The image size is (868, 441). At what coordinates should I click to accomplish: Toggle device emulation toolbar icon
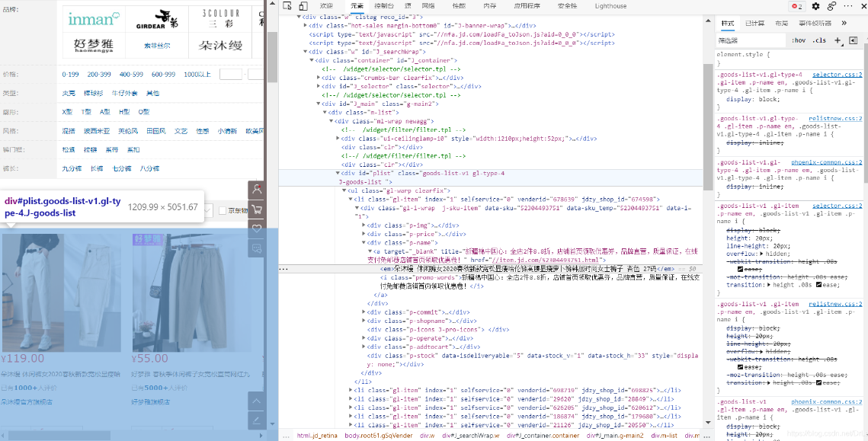point(303,6)
